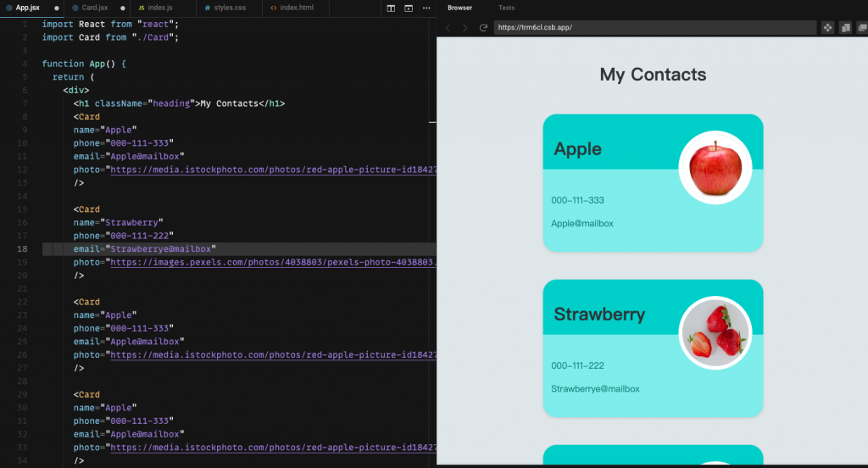Viewport: 868px width, 468px height.
Task: Open the istockphoto URL on line 12
Action: [x=273, y=170]
